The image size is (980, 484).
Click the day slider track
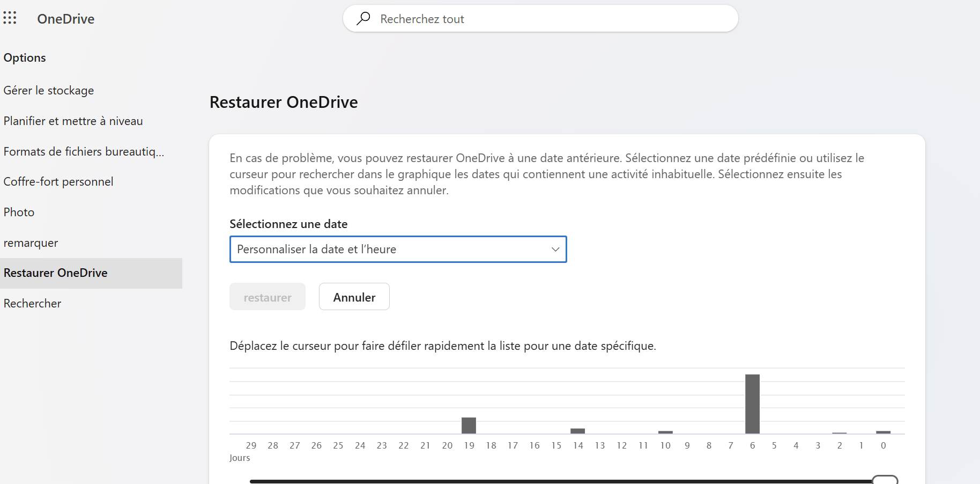click(561, 481)
